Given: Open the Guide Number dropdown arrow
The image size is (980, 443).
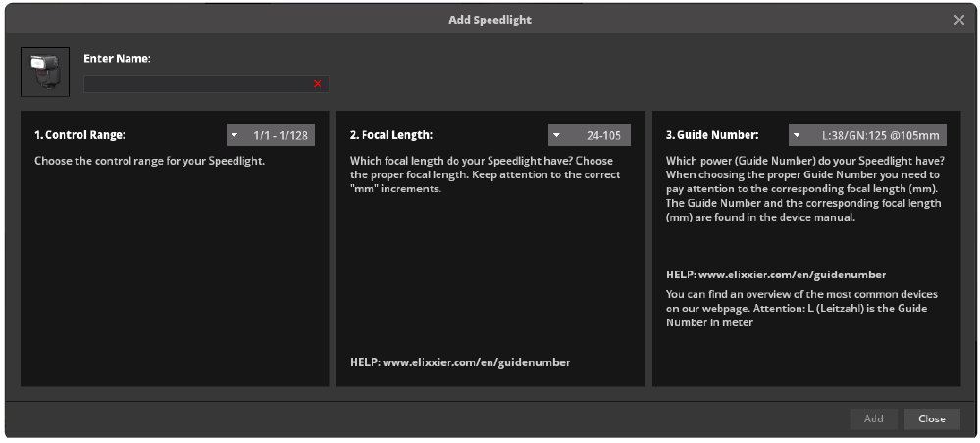Looking at the screenshot, I should tap(798, 135).
